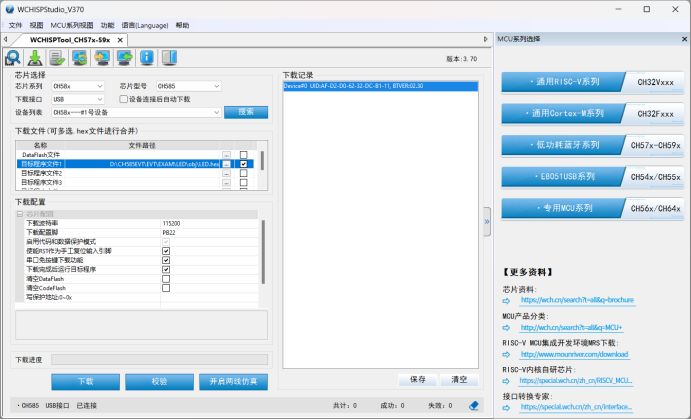Click the monitor orange right-arrow toolbar icon
The width and height of the screenshot is (691, 420).
pyautogui.click(x=102, y=58)
